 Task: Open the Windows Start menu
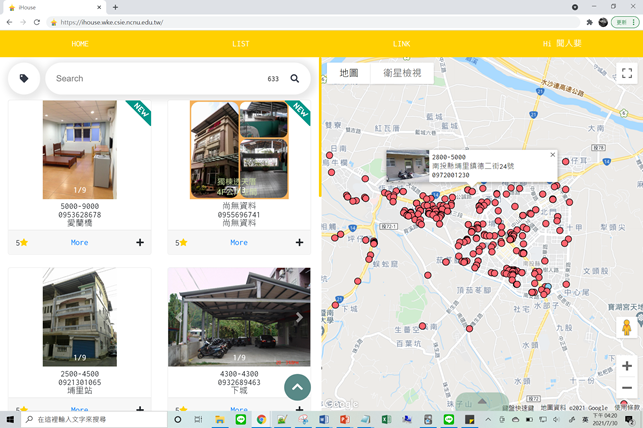pos(10,419)
